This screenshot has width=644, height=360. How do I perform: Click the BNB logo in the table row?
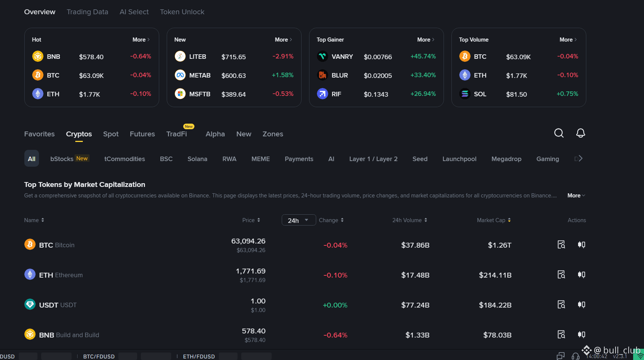[30, 334]
